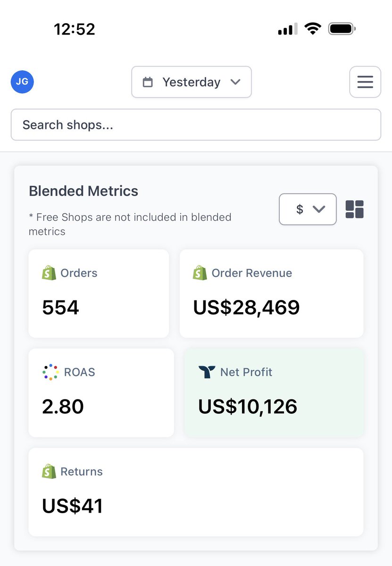Click the Shopify icon on Order Revenue
Screen dimensions: 392x566
pyautogui.click(x=200, y=273)
